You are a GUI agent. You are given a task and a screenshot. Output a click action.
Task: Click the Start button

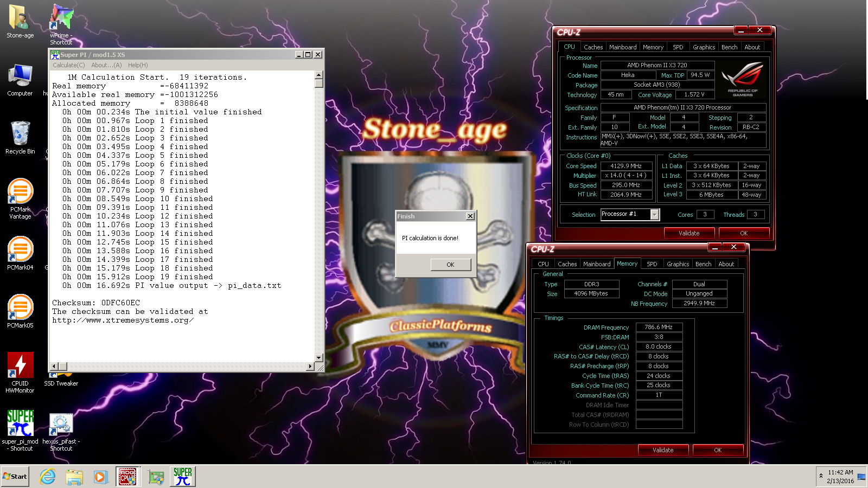click(x=15, y=477)
